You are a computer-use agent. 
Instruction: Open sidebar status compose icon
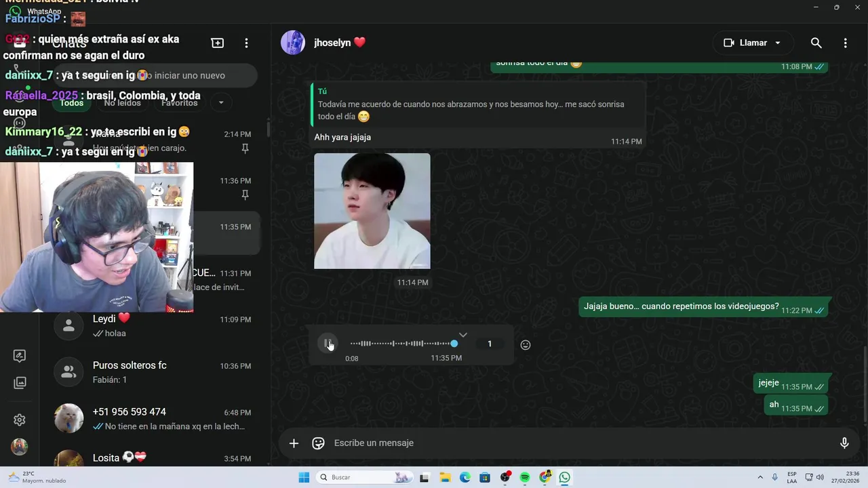[x=20, y=356]
